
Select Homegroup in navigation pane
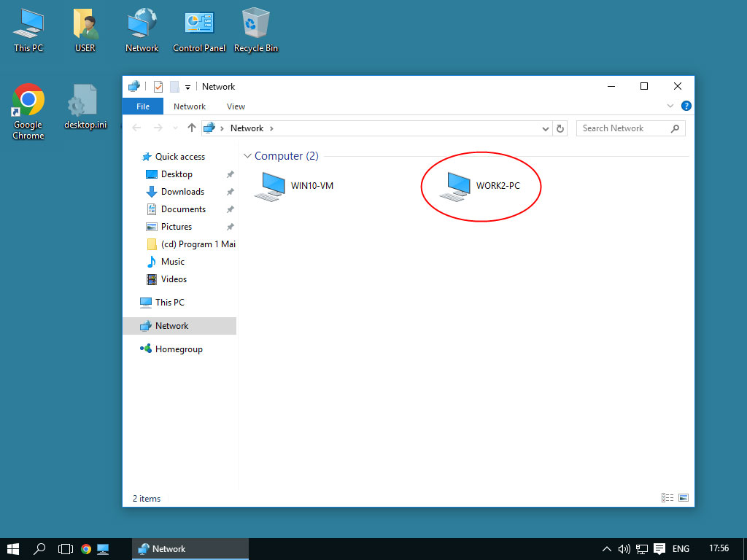point(179,349)
